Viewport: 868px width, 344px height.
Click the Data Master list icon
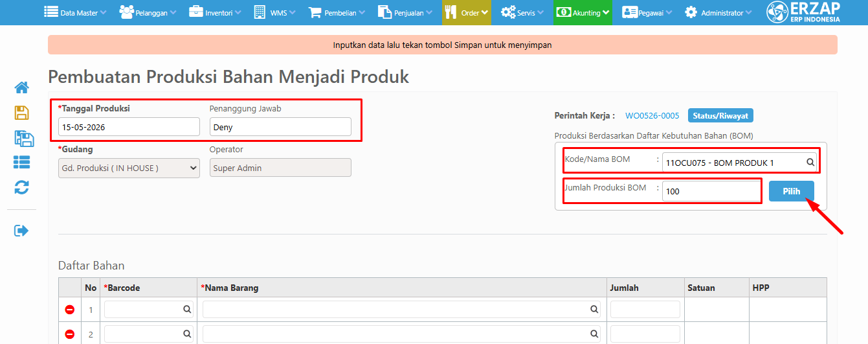[50, 12]
